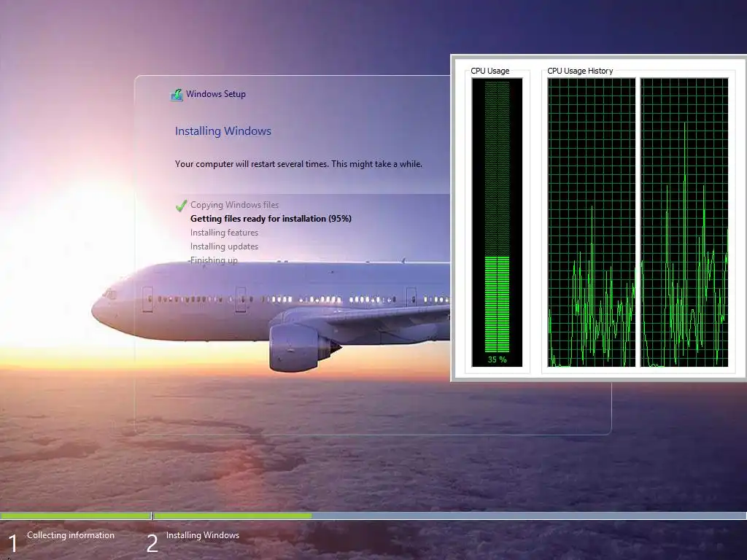Click Getting files ready for installation (95%)
Screen dimensions: 747x560
click(271, 219)
